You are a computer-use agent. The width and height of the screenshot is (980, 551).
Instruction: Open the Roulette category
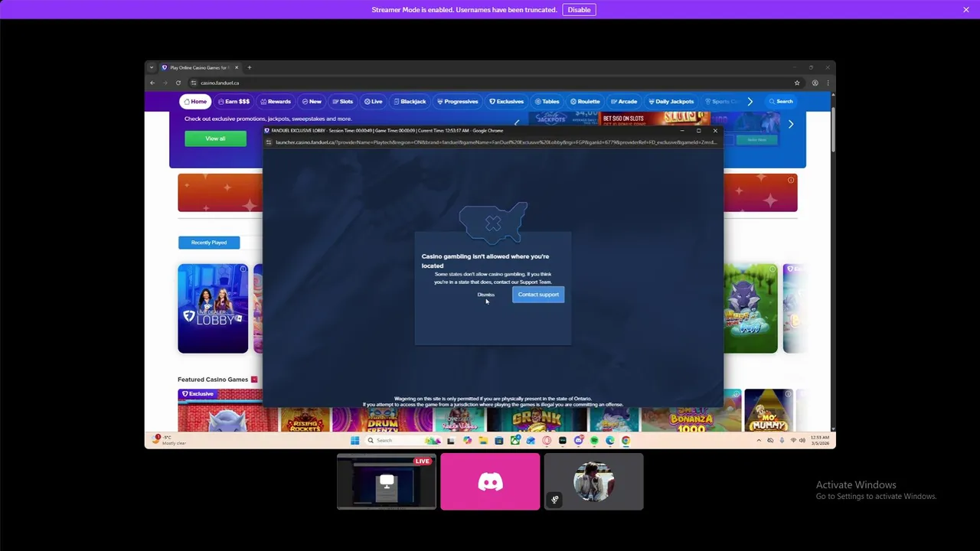pos(586,101)
